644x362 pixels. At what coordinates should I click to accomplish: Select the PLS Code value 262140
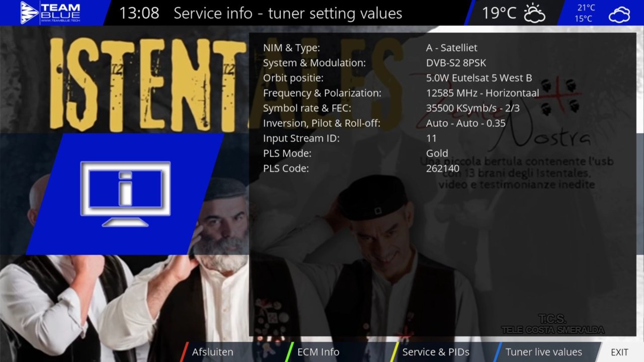[442, 168]
